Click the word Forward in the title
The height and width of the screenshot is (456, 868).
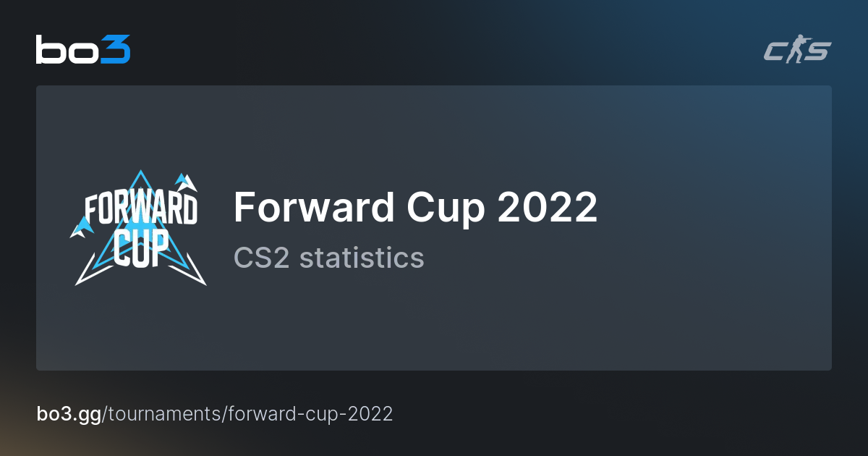coord(314,208)
